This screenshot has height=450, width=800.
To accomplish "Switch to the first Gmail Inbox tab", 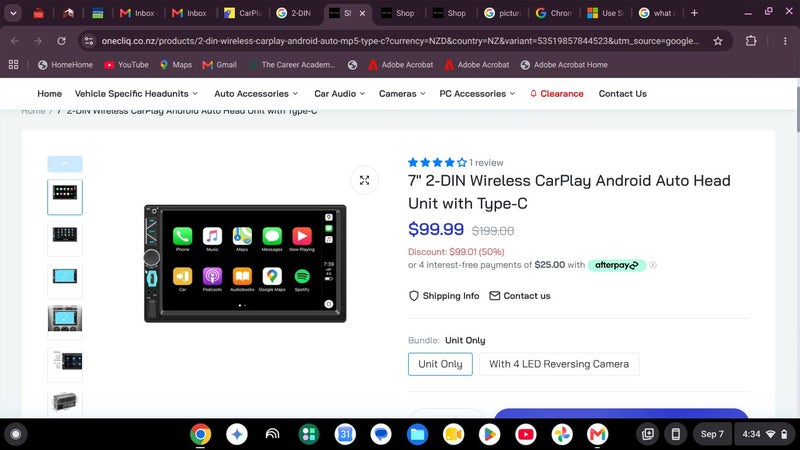I will (137, 13).
